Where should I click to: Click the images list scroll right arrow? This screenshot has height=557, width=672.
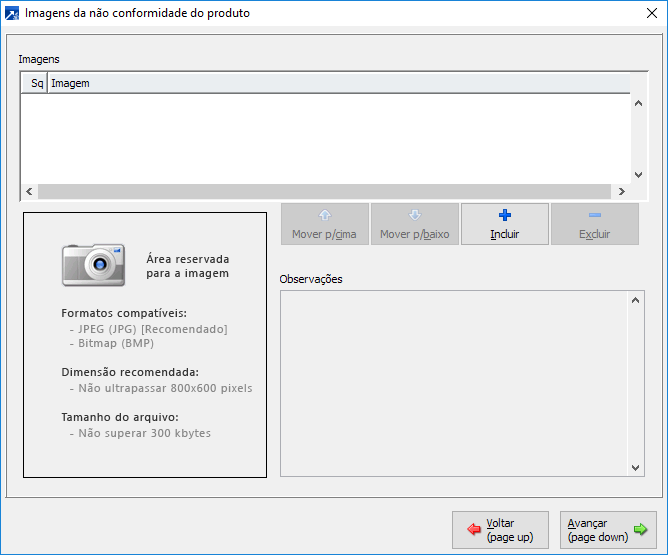[x=624, y=192]
